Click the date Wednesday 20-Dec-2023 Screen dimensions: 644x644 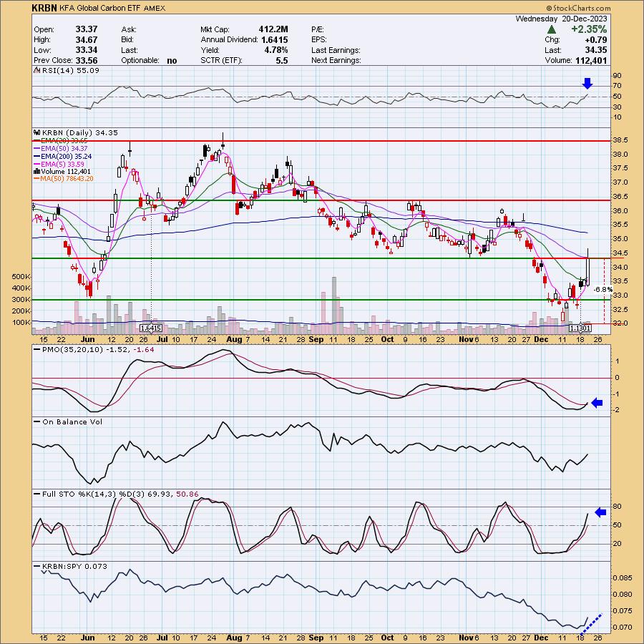pos(561,19)
